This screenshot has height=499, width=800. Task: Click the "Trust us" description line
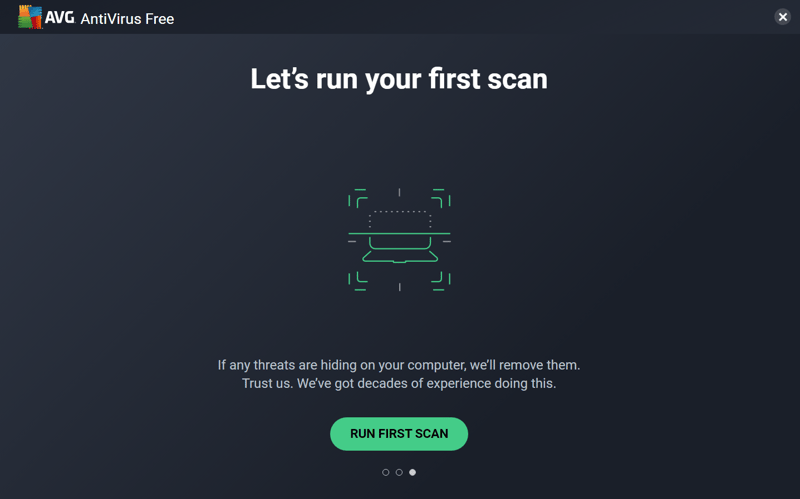coord(399,383)
